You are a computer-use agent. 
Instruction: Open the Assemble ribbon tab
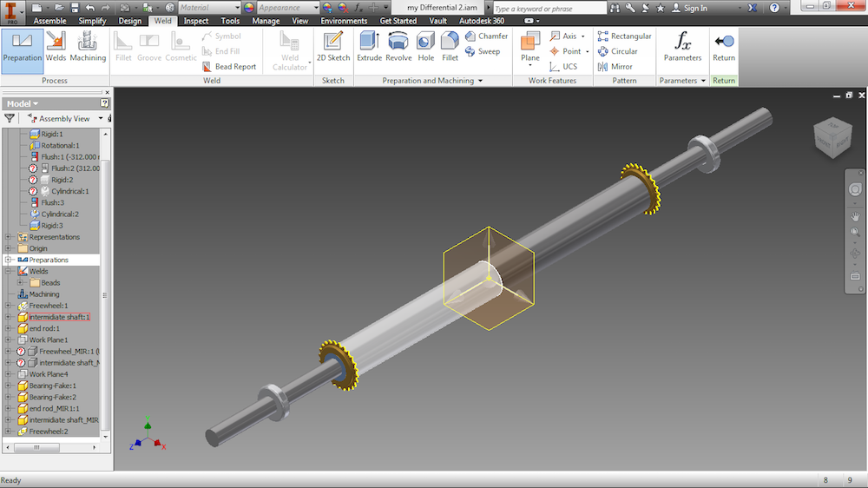[49, 21]
